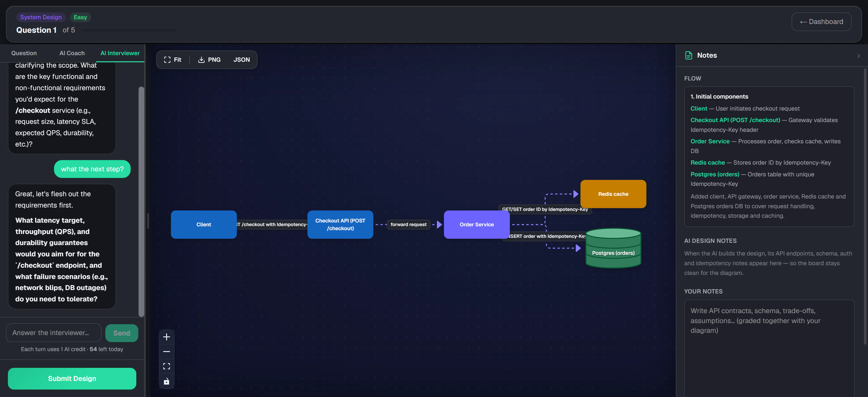868x397 pixels.
Task: Focus the Answer the interviewer input
Action: (54, 333)
